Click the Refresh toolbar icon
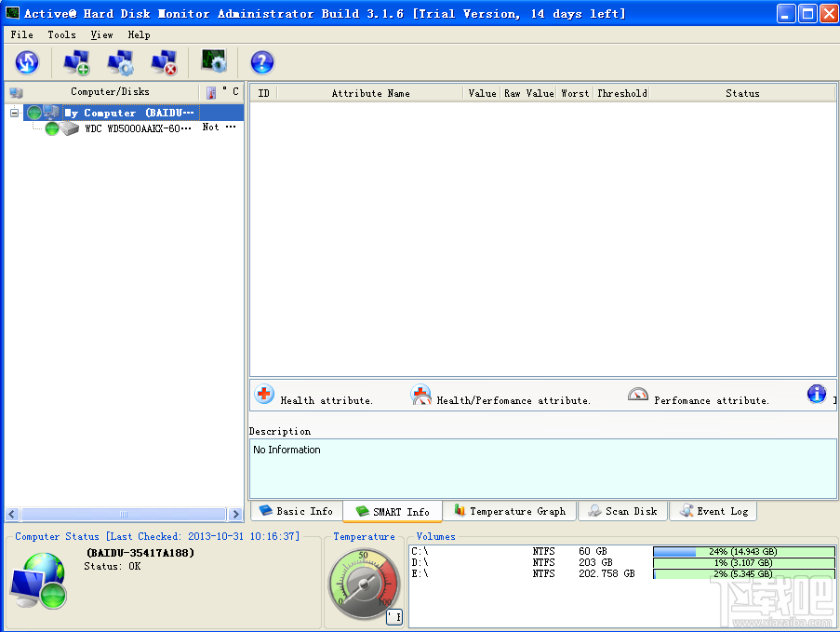Viewport: 840px width, 632px height. click(27, 63)
